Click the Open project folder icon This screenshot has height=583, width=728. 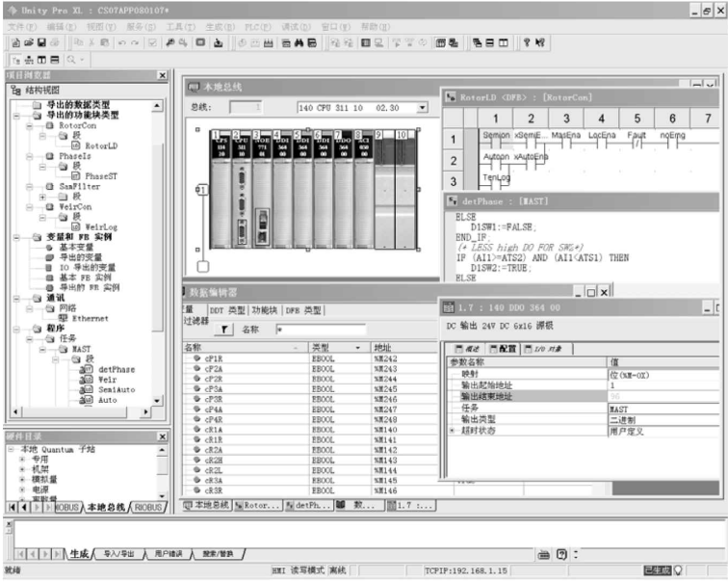pyautogui.click(x=29, y=42)
